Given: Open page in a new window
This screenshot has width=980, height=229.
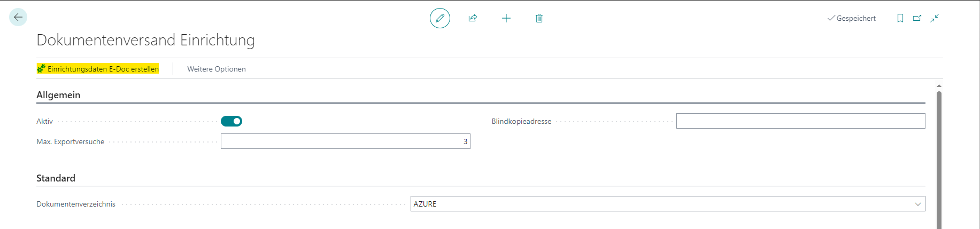Looking at the screenshot, I should click(x=917, y=18).
